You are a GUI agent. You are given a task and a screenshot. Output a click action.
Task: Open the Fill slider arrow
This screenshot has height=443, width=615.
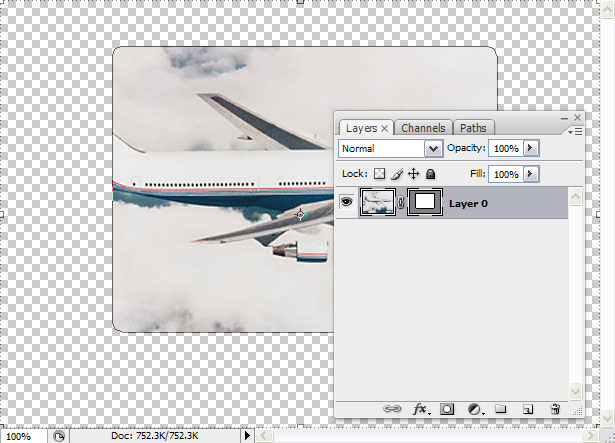[531, 174]
